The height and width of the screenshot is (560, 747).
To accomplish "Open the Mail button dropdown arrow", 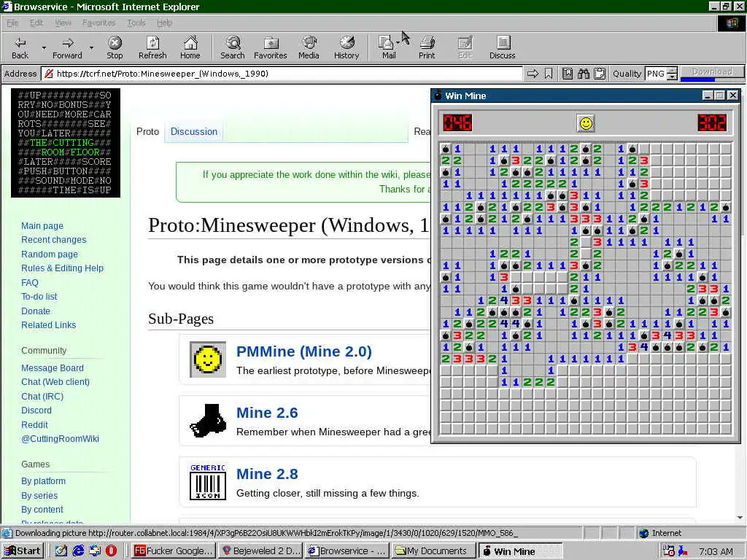I will tap(398, 43).
